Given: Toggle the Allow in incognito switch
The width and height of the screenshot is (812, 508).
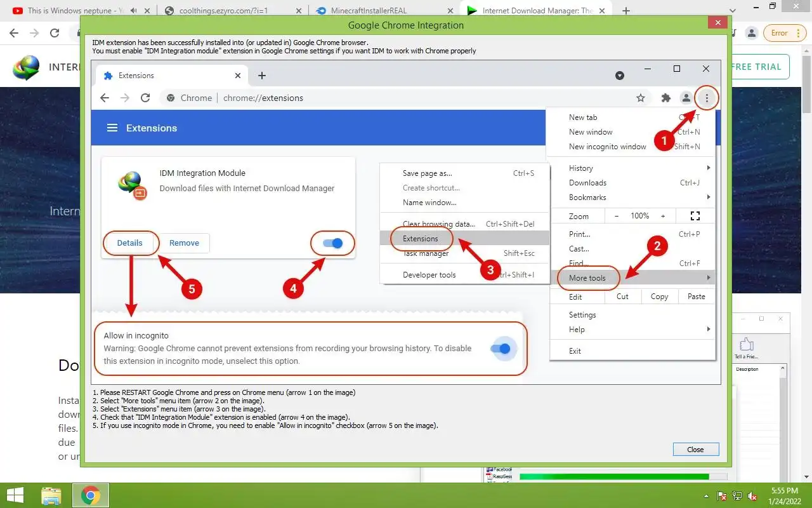Looking at the screenshot, I should [x=501, y=349].
